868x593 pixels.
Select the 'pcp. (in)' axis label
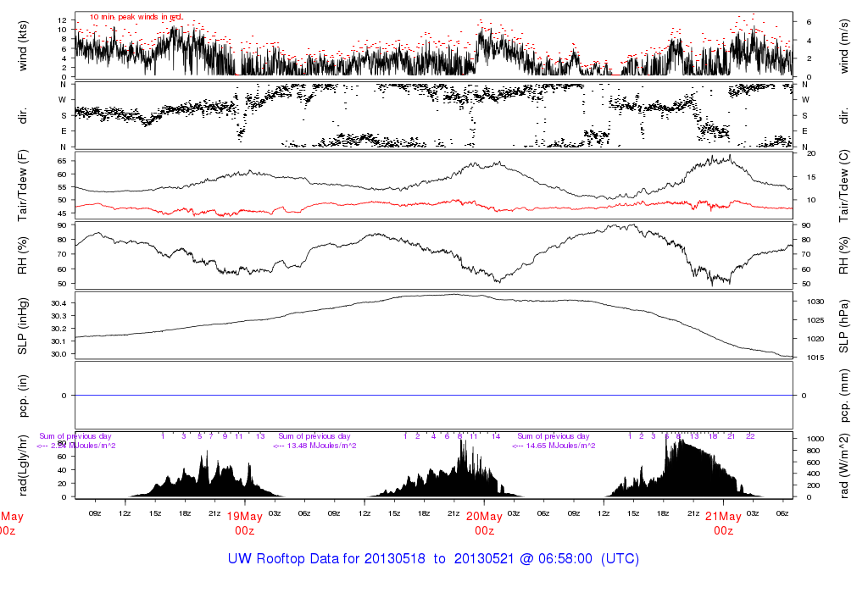pos(23,396)
